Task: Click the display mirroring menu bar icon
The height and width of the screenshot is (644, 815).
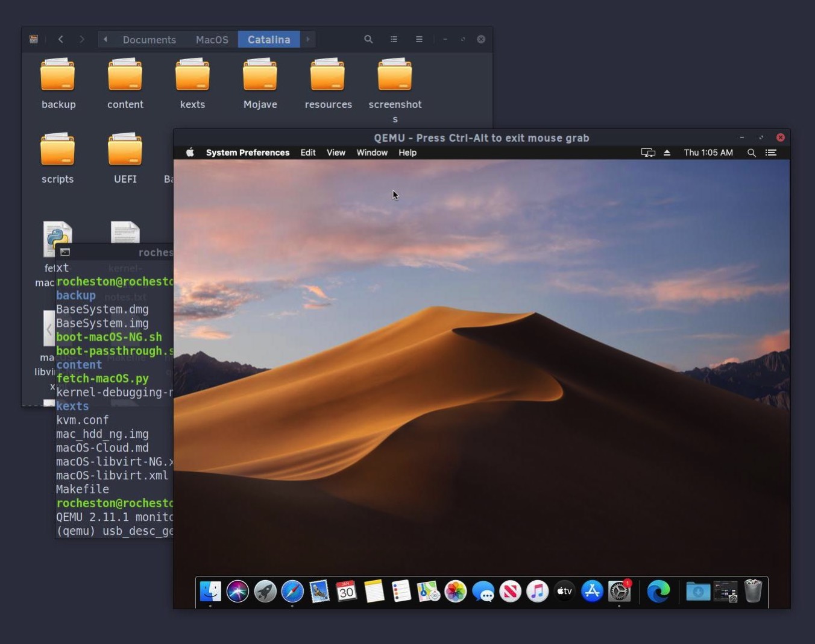Action: tap(648, 153)
